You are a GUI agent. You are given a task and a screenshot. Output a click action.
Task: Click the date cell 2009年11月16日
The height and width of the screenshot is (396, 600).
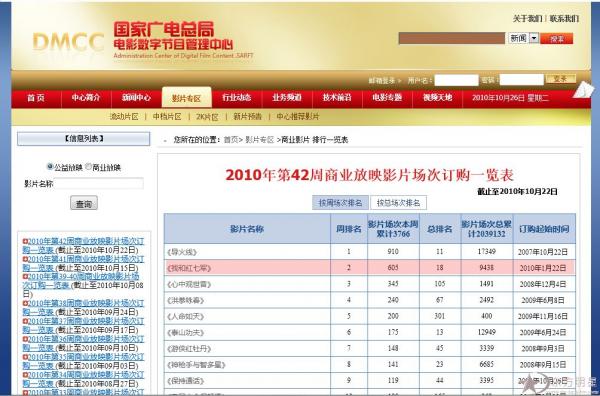[543, 316]
